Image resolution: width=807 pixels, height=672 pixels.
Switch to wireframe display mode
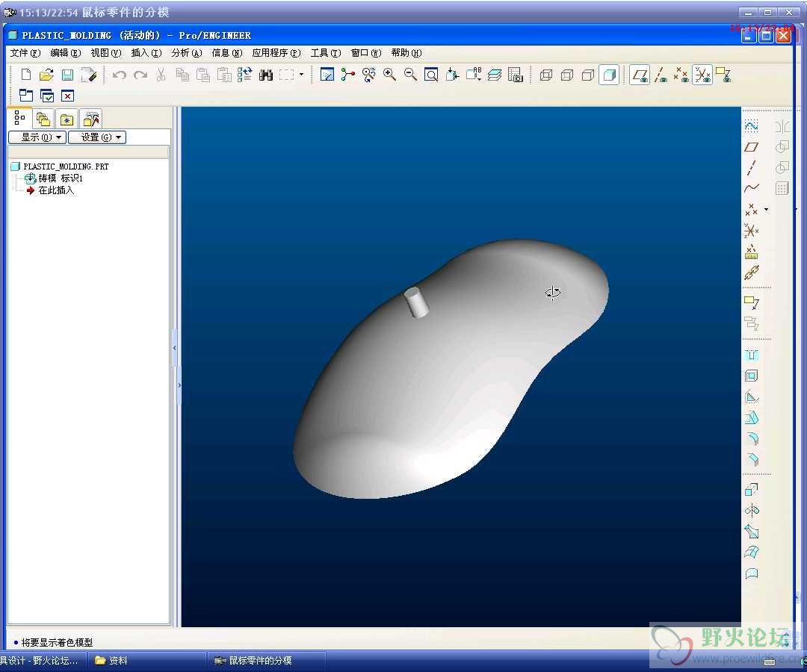click(x=546, y=75)
